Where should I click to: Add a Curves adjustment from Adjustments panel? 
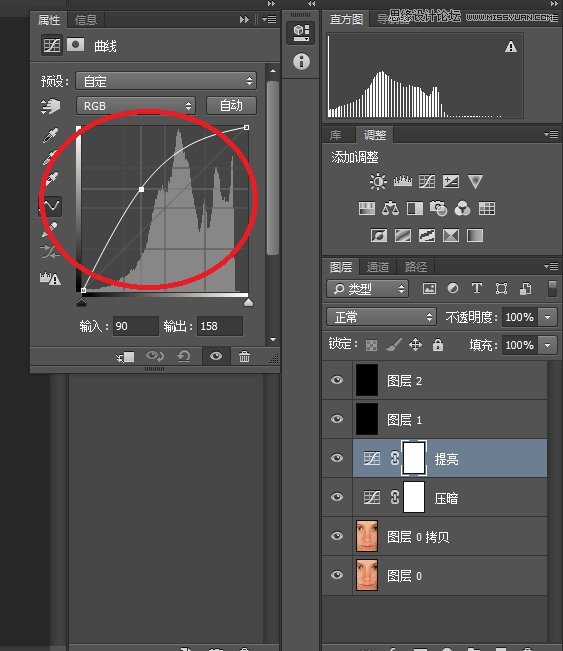427,181
